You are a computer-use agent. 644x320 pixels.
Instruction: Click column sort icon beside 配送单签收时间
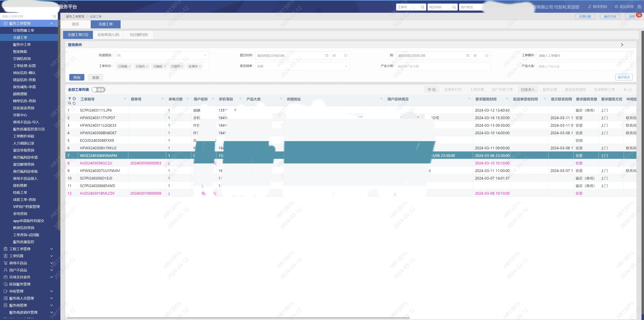click(545, 99)
